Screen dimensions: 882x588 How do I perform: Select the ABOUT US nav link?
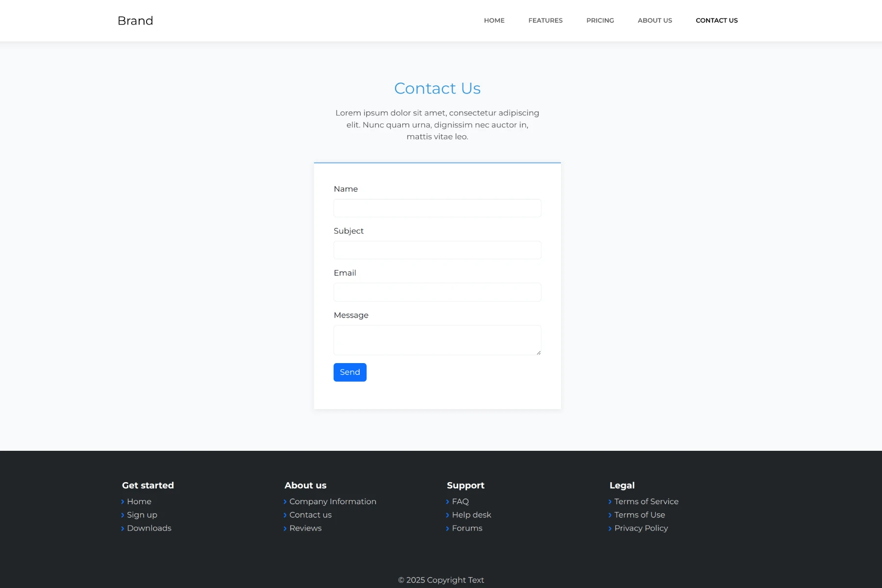point(655,21)
